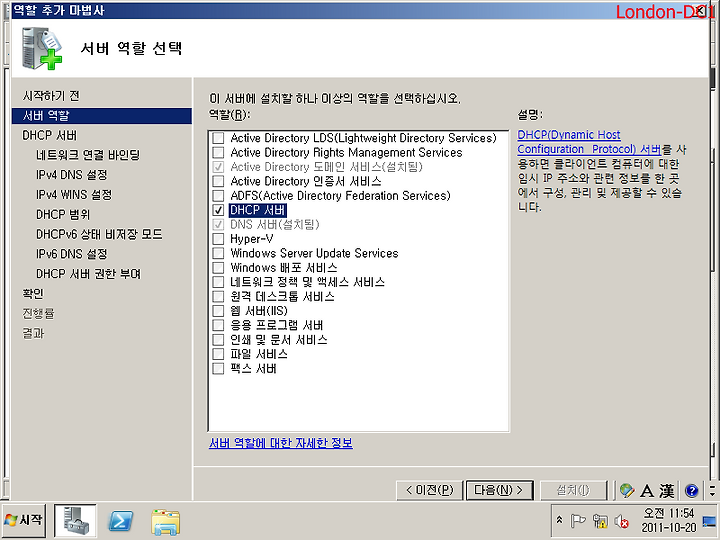Screen dimensions: 720x540
Task: Click the Start button
Action: 24,520
